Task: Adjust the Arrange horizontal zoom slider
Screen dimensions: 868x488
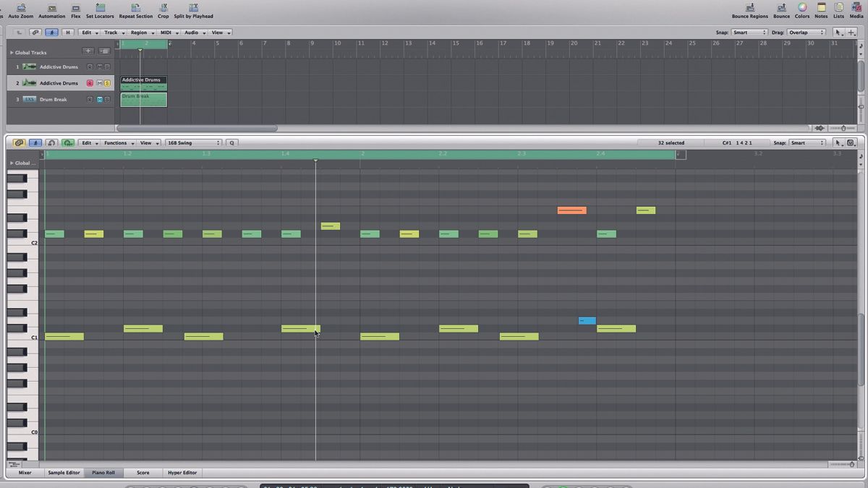Action: (842, 128)
